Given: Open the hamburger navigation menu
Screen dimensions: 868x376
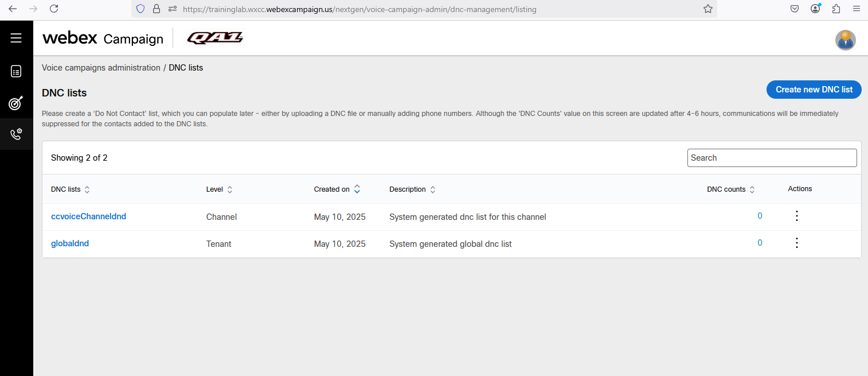Looking at the screenshot, I should tap(16, 38).
